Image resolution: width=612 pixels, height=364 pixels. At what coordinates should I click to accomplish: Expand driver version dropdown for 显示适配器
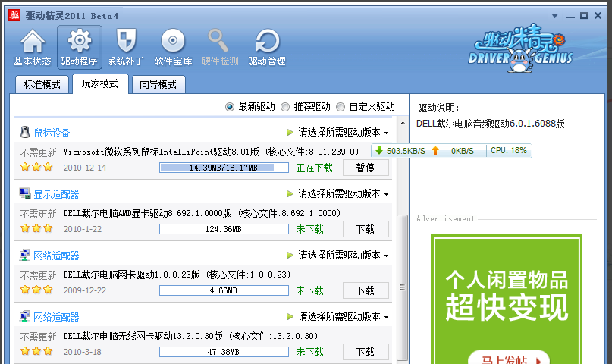pos(386,194)
